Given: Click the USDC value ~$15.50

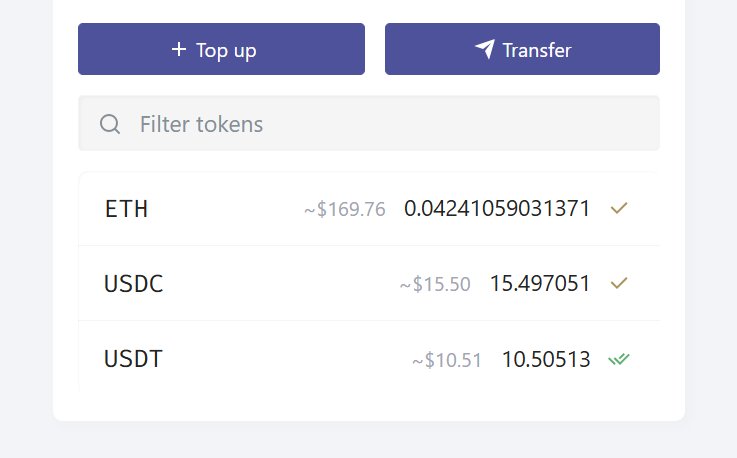Looking at the screenshot, I should pyautogui.click(x=435, y=285).
